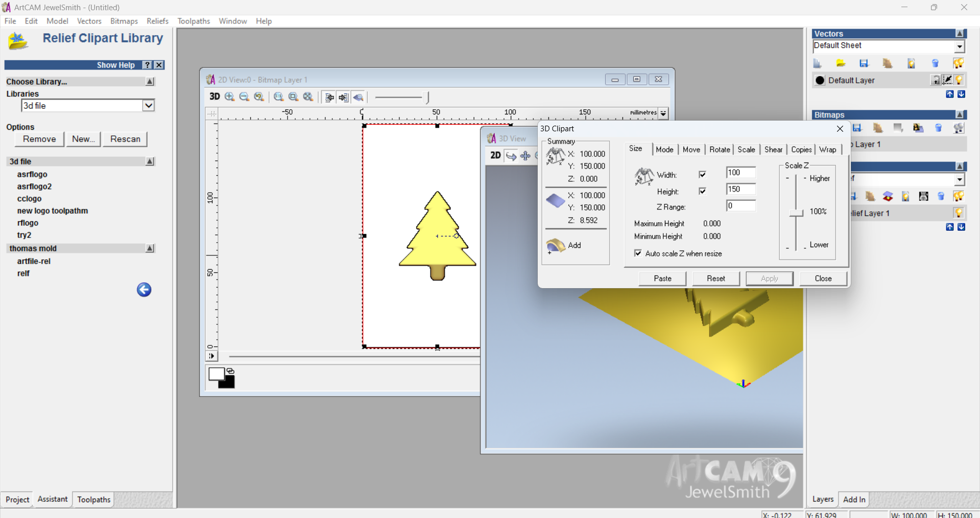Click Scale Z slider handle

(x=796, y=213)
